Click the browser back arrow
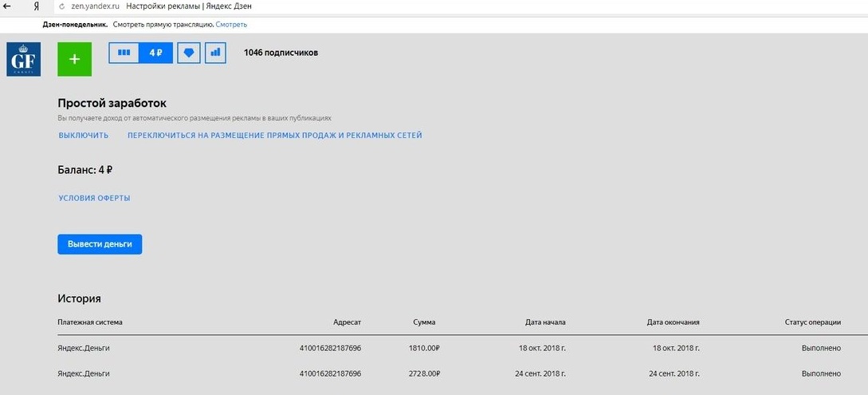This screenshot has width=868, height=395. point(7,6)
